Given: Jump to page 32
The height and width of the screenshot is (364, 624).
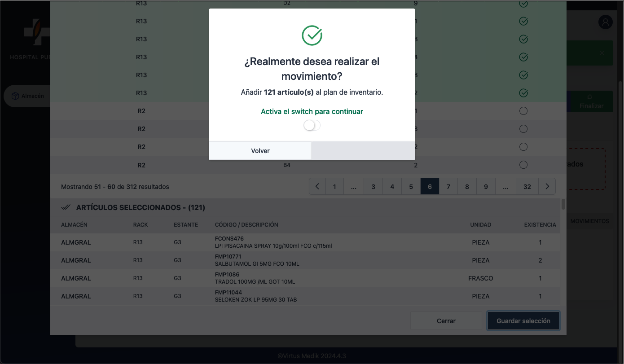Looking at the screenshot, I should tap(527, 187).
